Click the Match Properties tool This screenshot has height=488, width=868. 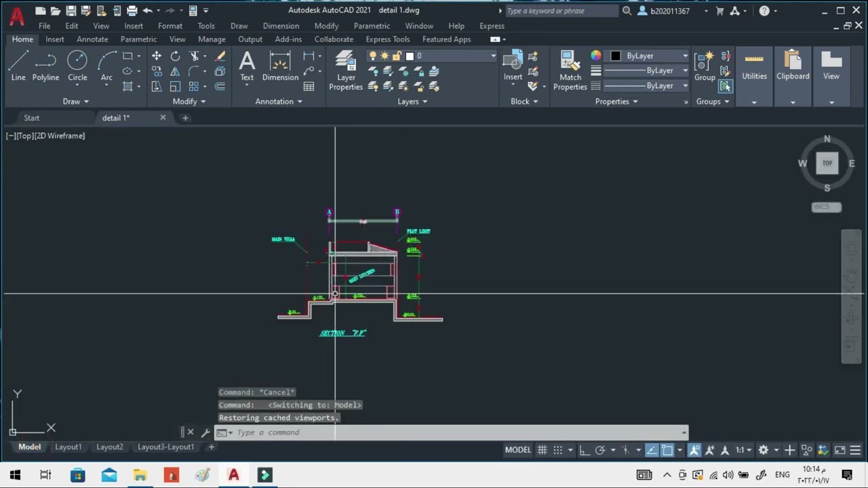(x=570, y=70)
